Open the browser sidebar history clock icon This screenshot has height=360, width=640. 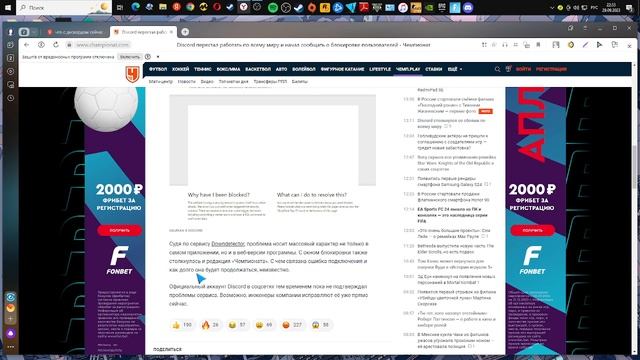(x=11, y=98)
